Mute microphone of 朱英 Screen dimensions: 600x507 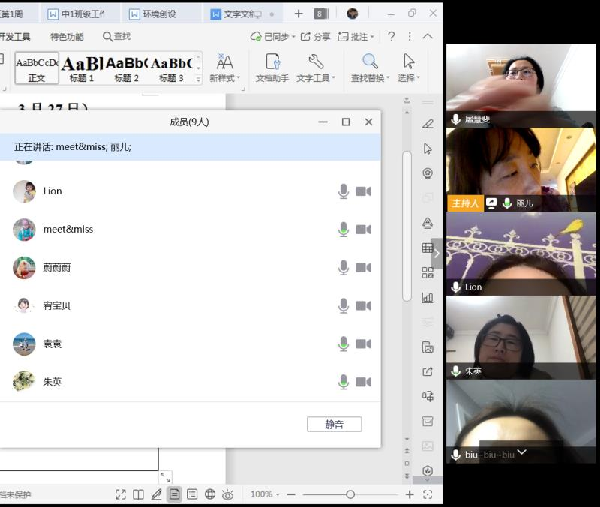[x=343, y=381]
